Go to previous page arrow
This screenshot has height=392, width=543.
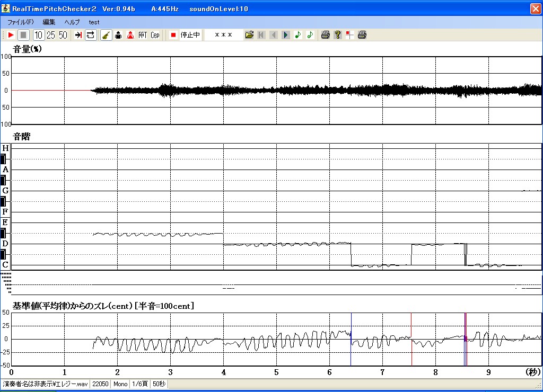click(x=274, y=35)
